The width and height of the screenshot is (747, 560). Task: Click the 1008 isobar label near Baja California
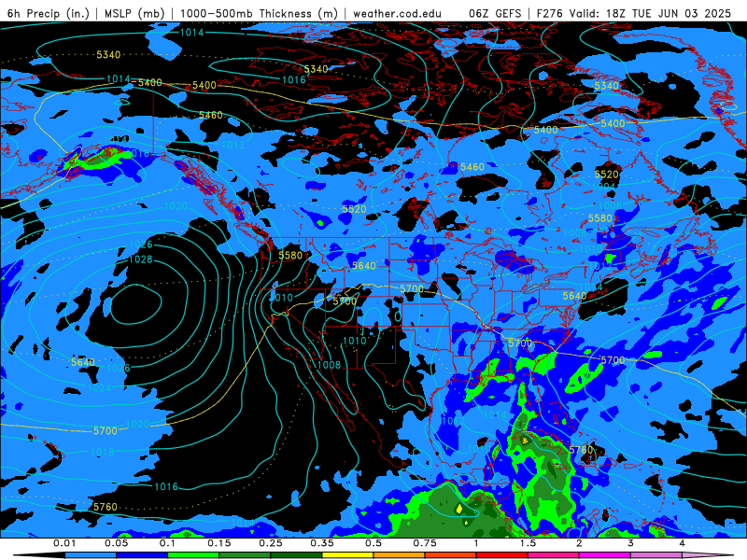pyautogui.click(x=330, y=365)
